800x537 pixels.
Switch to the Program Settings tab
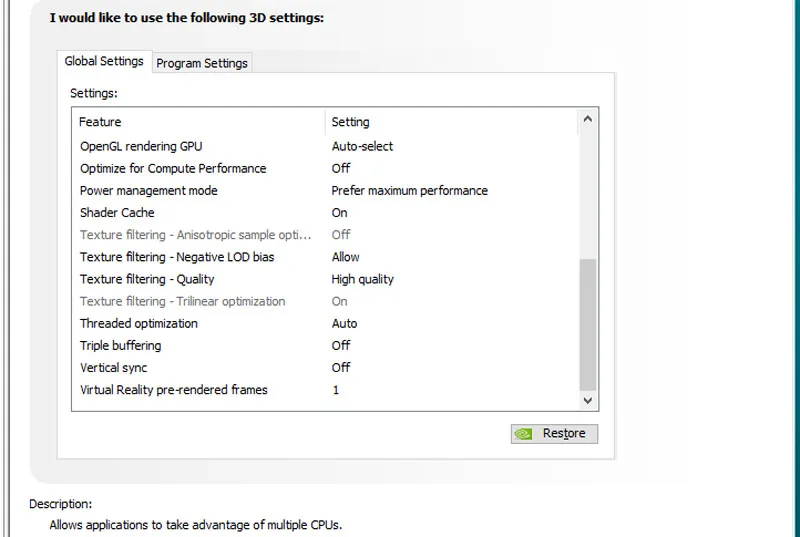tap(202, 63)
